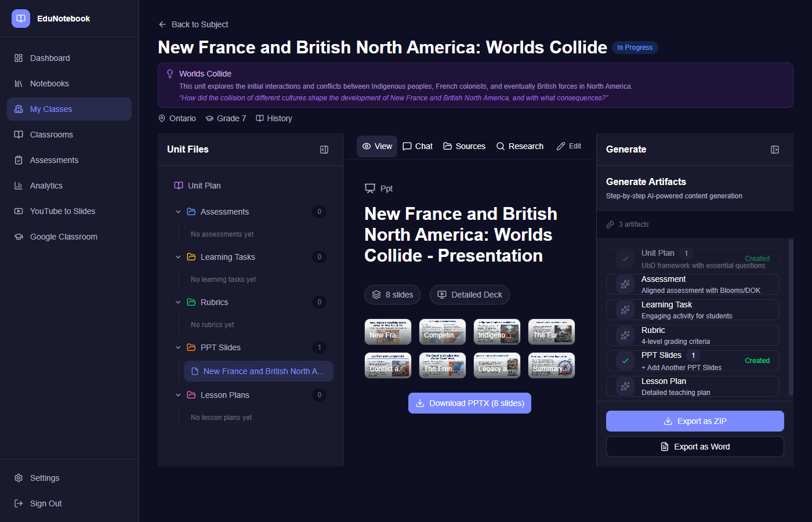The height and width of the screenshot is (522, 812).
Task: Click the Unit Plan created checkmark
Action: pos(625,259)
